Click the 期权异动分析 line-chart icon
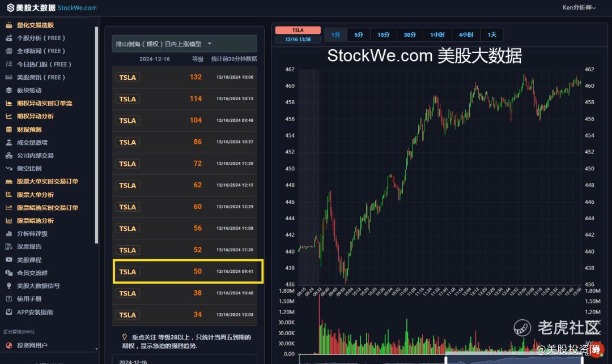The image size is (612, 364). click(x=8, y=116)
